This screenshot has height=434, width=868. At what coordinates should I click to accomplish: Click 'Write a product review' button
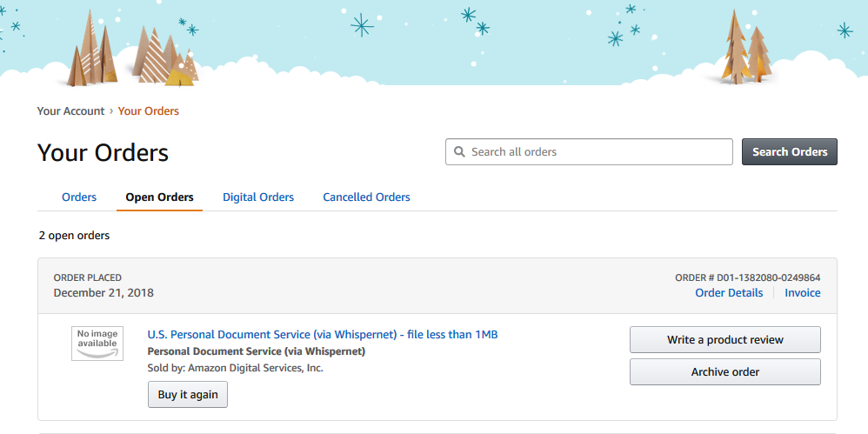(x=724, y=340)
